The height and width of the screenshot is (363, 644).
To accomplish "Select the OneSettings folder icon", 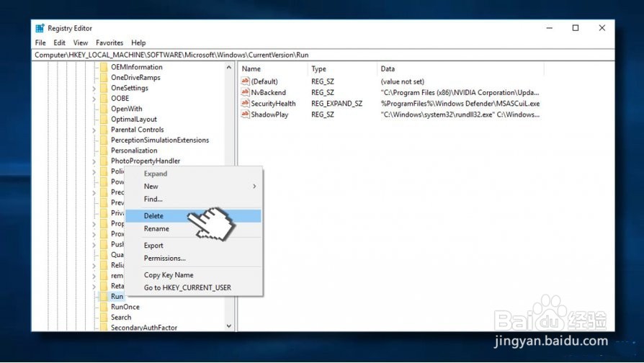I will pos(104,88).
